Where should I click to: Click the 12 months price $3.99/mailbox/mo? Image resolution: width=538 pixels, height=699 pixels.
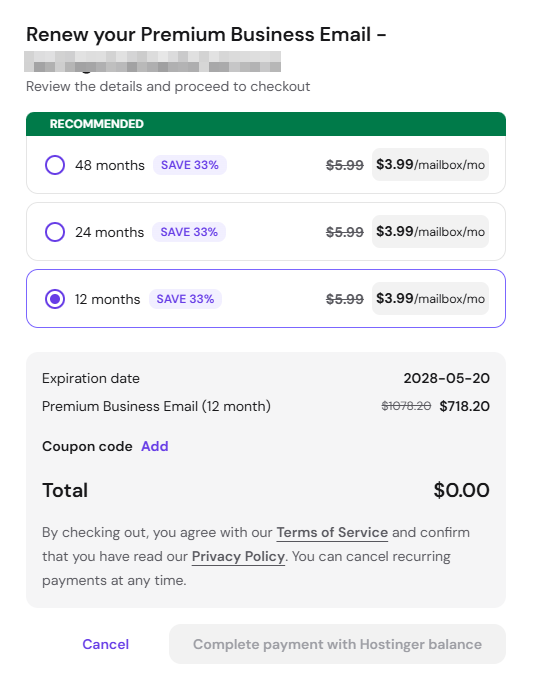431,298
